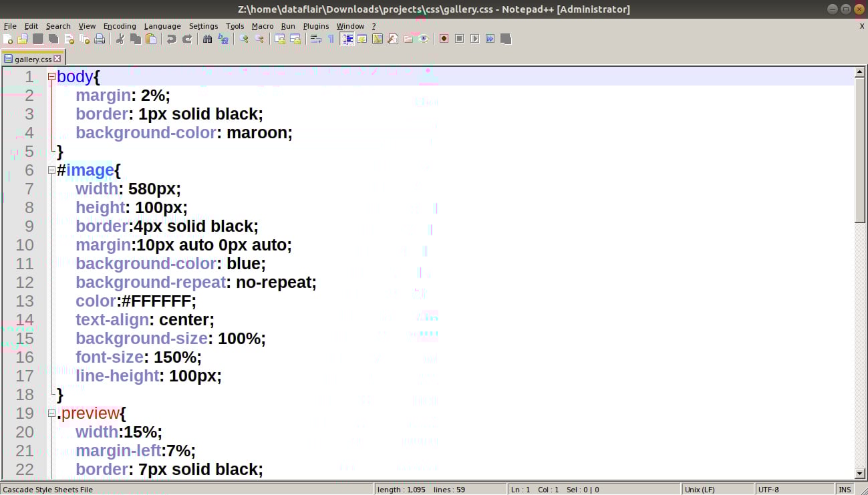Open the Tools menu

[x=235, y=26]
